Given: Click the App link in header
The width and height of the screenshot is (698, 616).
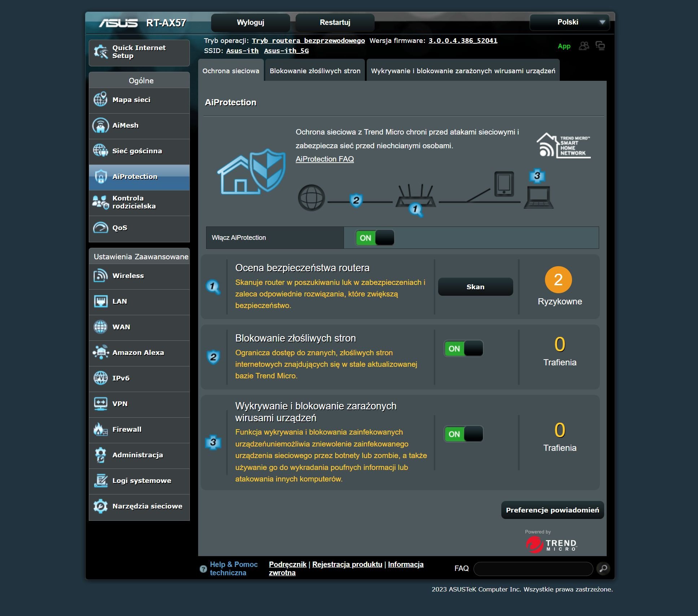Looking at the screenshot, I should [564, 46].
